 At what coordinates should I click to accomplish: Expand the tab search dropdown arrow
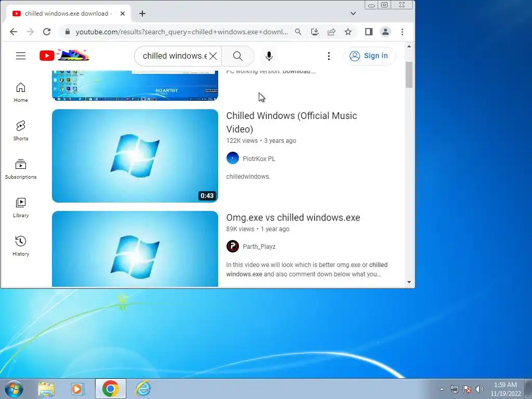point(353,14)
